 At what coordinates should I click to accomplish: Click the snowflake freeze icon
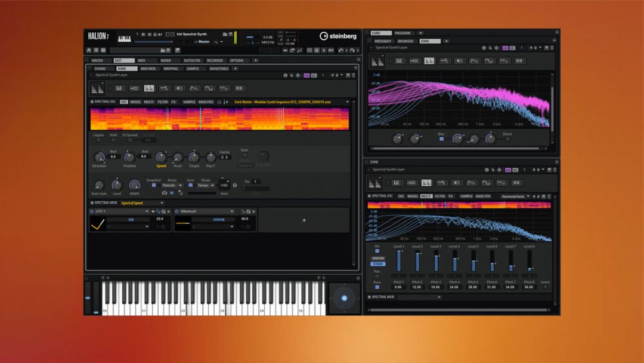pos(172,192)
